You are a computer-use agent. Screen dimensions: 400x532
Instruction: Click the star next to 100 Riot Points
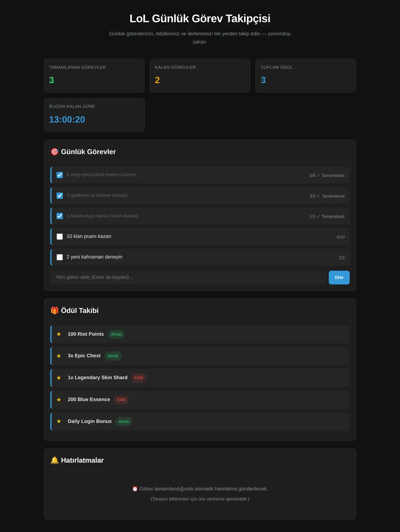point(59,334)
